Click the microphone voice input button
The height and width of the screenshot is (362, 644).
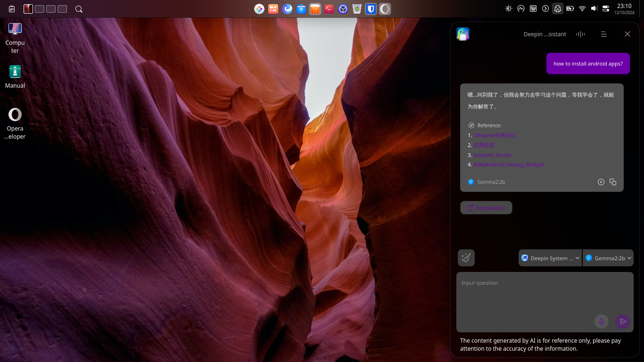pos(602,321)
